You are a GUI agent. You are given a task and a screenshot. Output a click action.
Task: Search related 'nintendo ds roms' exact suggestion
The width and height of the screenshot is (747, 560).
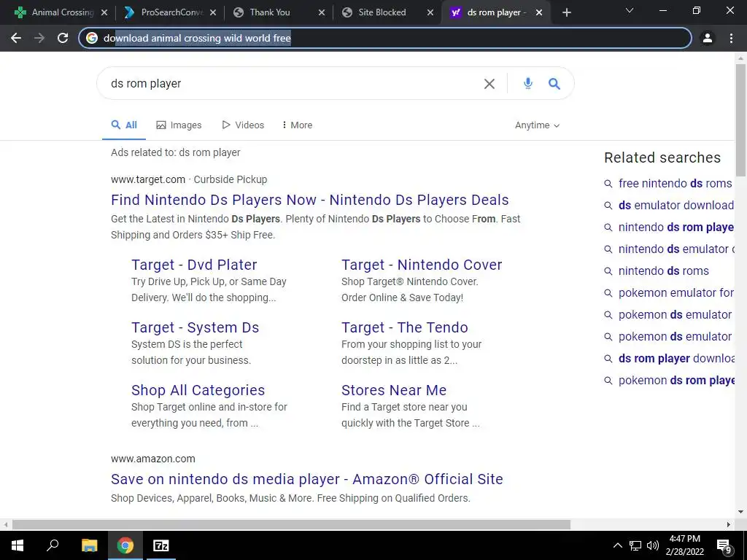tap(664, 271)
